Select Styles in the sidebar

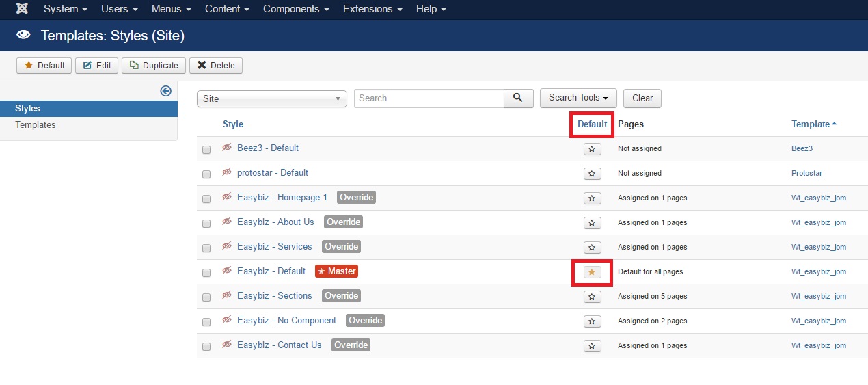point(89,108)
